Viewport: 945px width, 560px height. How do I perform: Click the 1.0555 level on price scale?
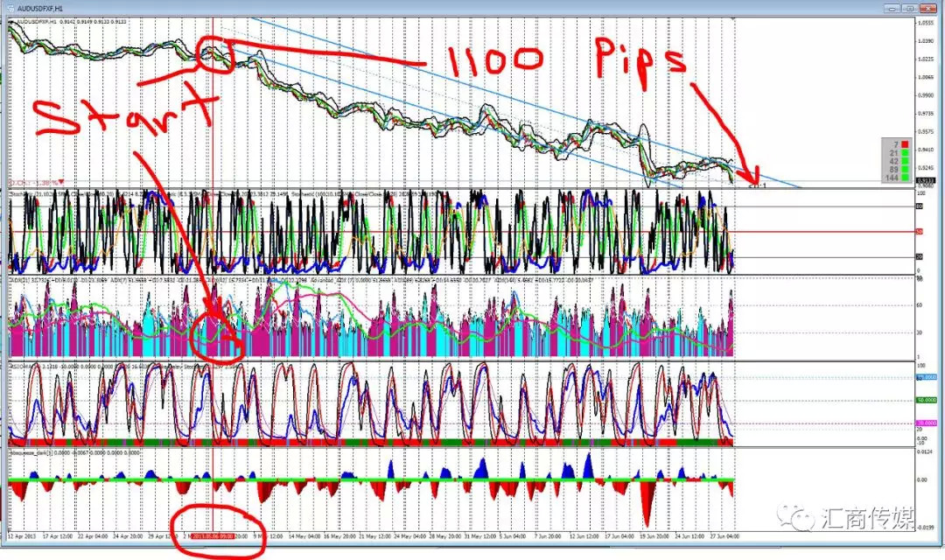point(926,23)
